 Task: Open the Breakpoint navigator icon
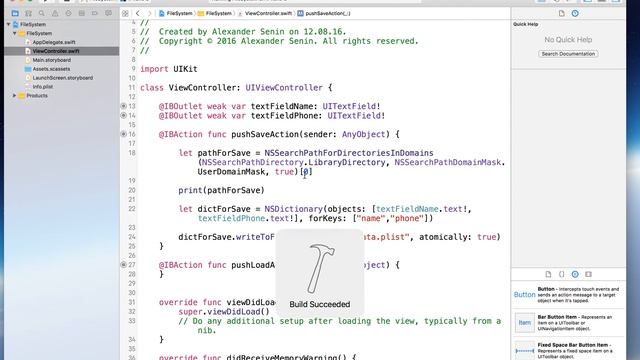[95, 13]
